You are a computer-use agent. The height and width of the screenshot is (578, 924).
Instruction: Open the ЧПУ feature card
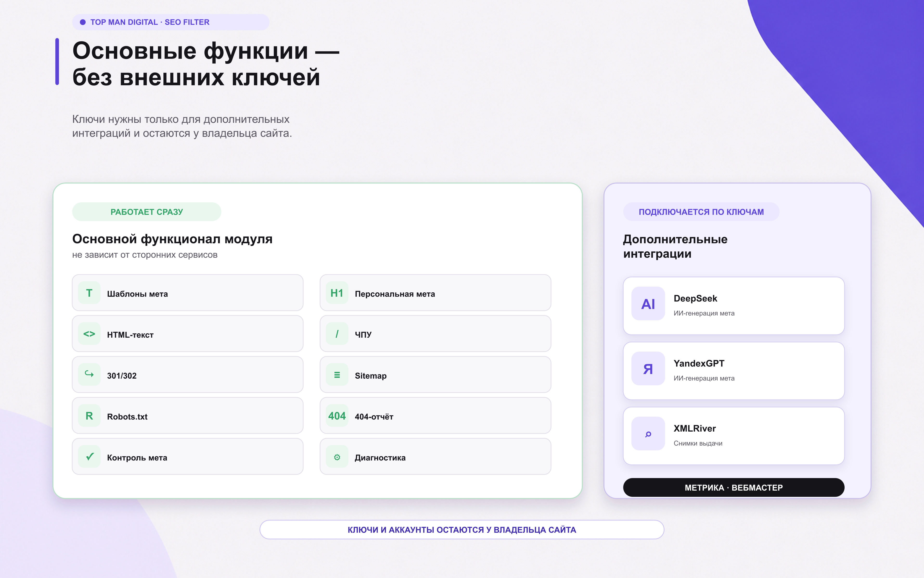[x=435, y=334]
